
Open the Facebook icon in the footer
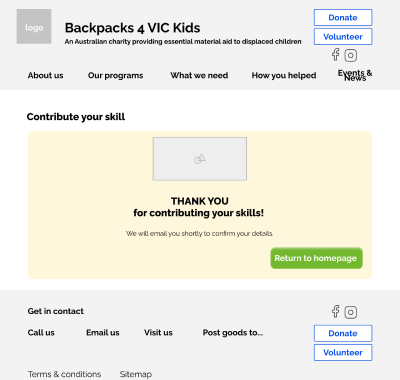(x=336, y=311)
